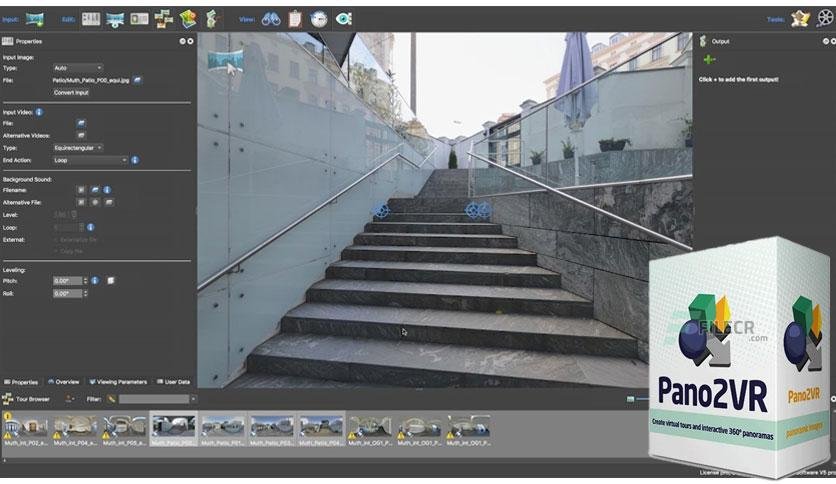
Task: Open the video Type Equirectangular dropdown
Action: (77, 148)
